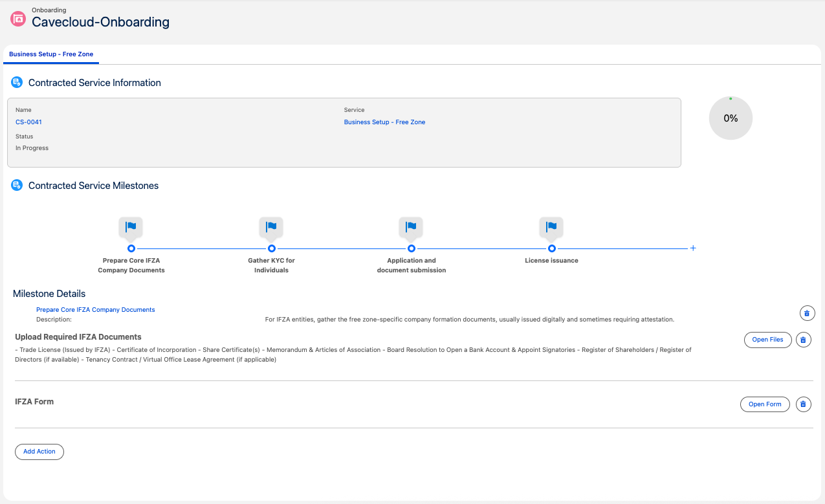Click the pink Onboarding application logo icon
This screenshot has height=504, width=825.
[x=17, y=19]
